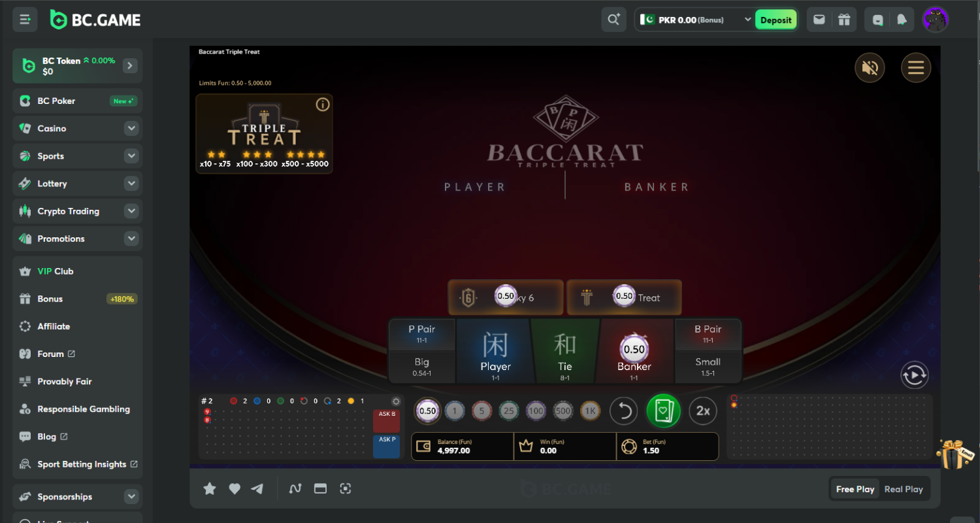Open BC Poker in sidebar

pos(78,101)
